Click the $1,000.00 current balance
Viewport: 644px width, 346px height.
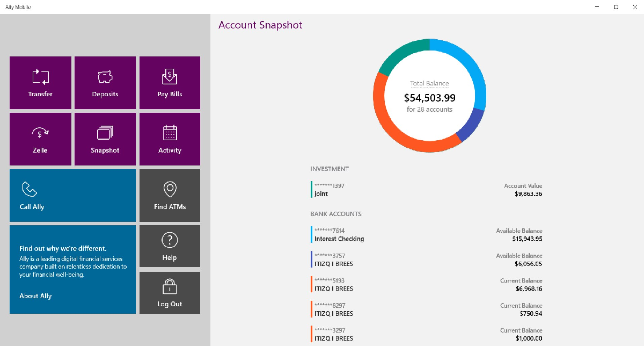tap(529, 338)
